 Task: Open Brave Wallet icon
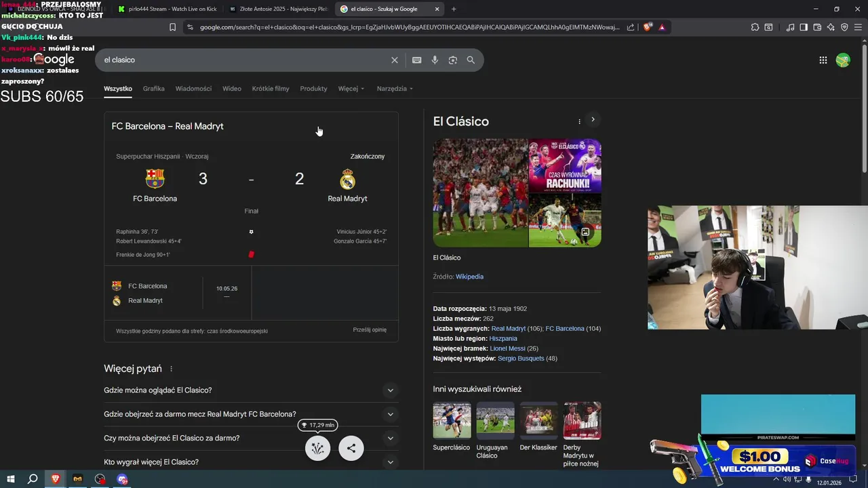coord(817,27)
